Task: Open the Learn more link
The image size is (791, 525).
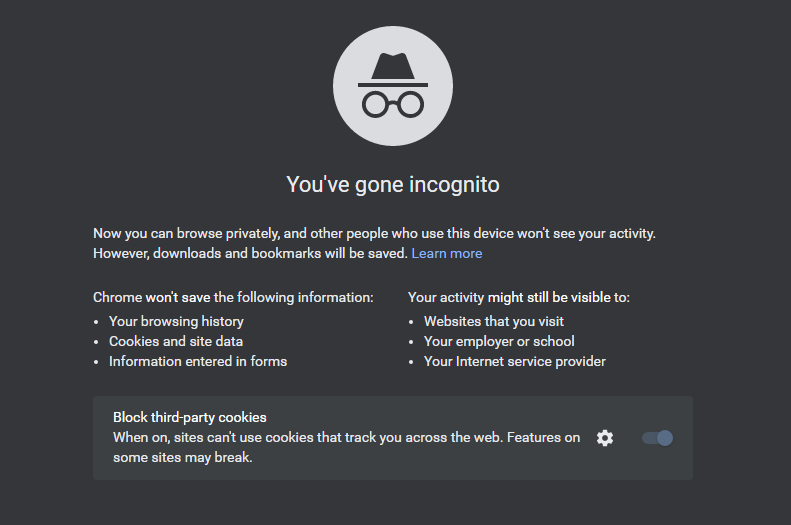Action: (447, 254)
